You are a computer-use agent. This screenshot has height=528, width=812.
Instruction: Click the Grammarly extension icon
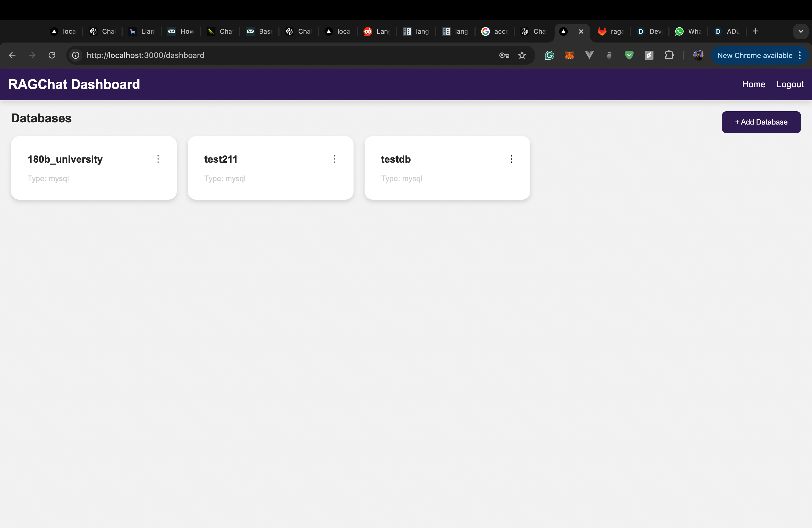(549, 55)
